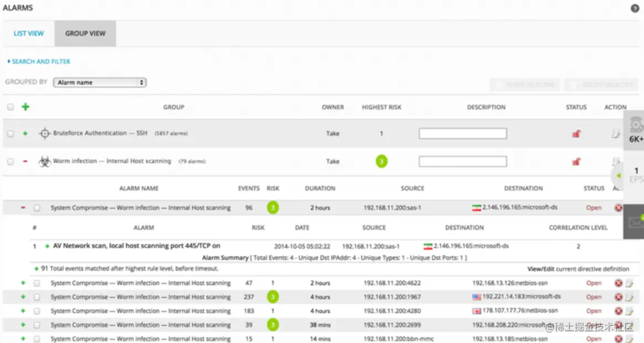Click the green risk 3 badge of Worm group
This screenshot has height=343, width=644.
(x=381, y=161)
